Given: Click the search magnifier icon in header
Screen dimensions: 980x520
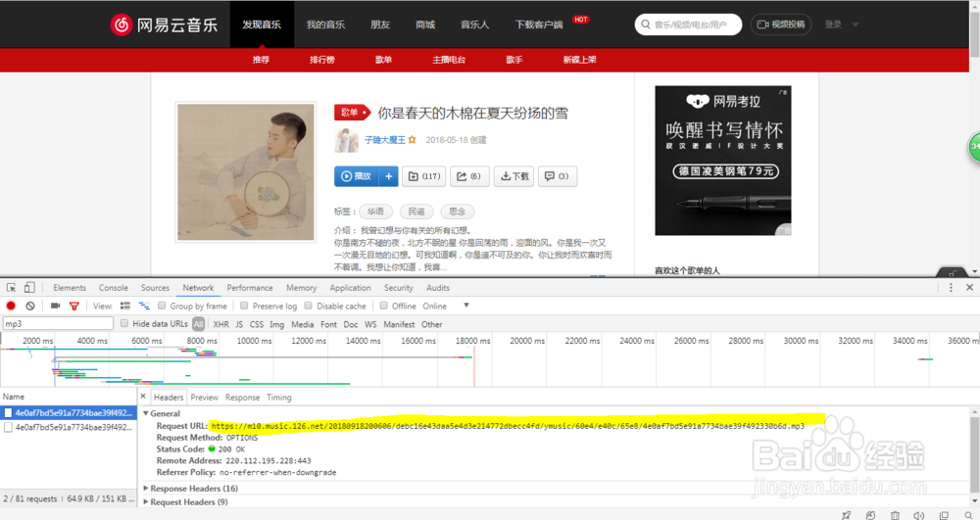Looking at the screenshot, I should point(646,24).
